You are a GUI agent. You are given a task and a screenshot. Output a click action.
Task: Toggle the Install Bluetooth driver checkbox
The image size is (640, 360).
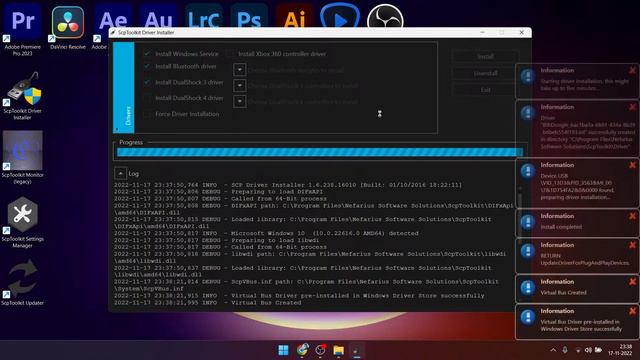click(x=147, y=66)
